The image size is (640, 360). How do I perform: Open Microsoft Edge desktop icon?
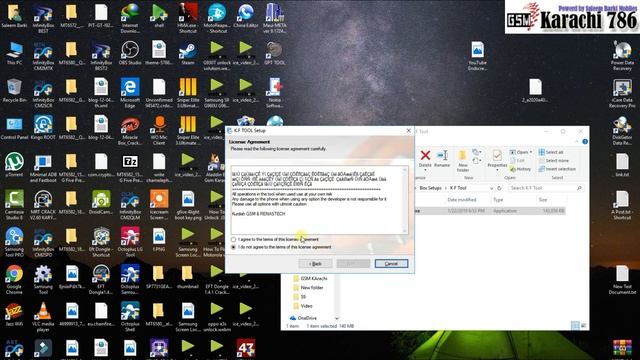point(130,93)
